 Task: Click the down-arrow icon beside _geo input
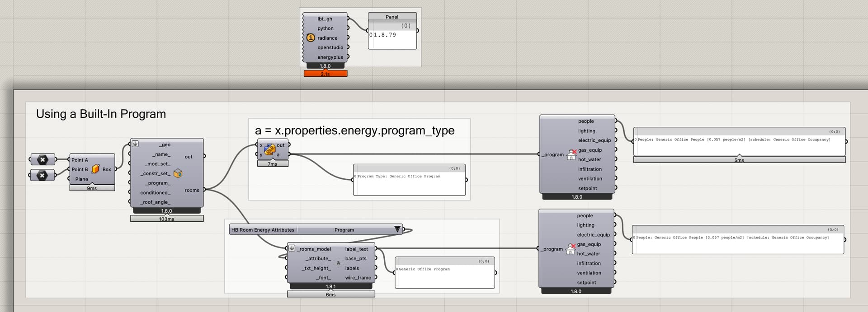click(x=135, y=144)
